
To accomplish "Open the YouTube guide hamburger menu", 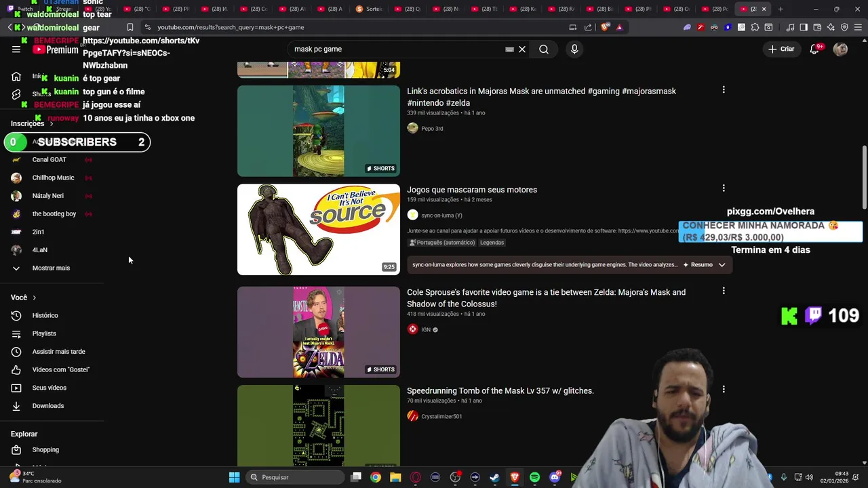I will tap(16, 49).
